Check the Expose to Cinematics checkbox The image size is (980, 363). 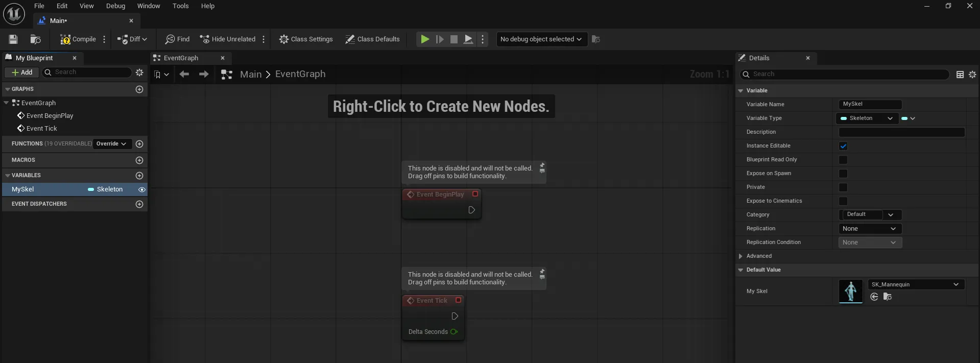pyautogui.click(x=843, y=201)
